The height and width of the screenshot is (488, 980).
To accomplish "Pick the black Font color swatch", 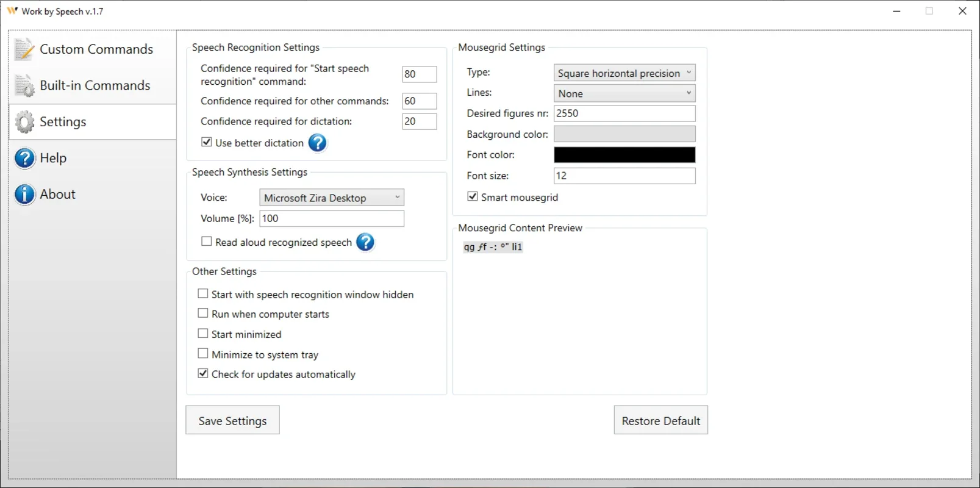I will click(x=624, y=155).
